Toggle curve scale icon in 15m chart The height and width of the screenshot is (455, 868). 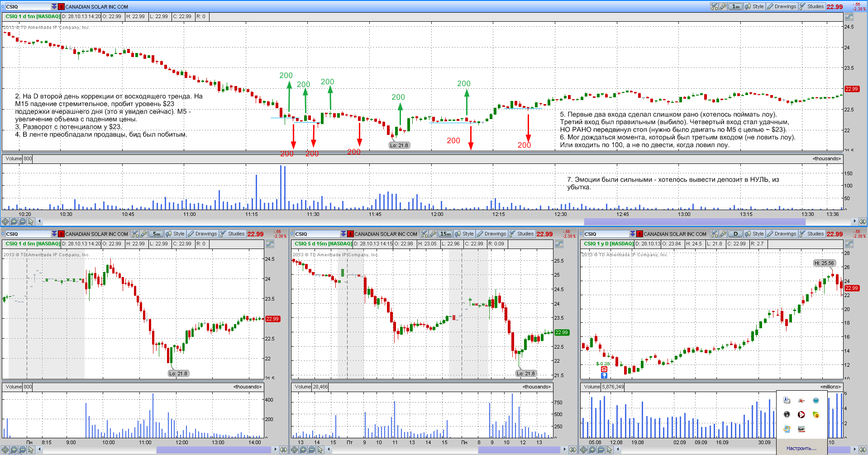pyautogui.click(x=559, y=244)
